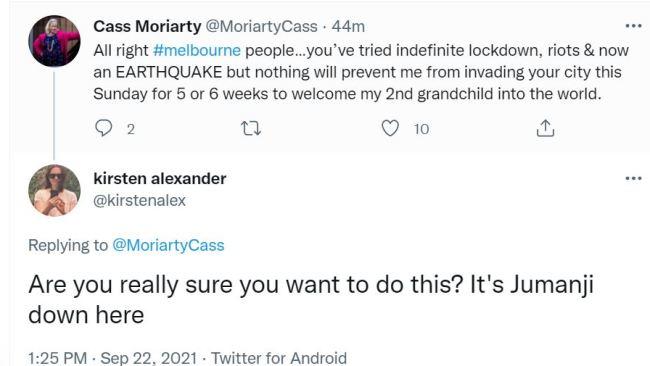Click the reply speech bubble icon
Image resolution: width=650 pixels, height=366 pixels.
(x=103, y=128)
